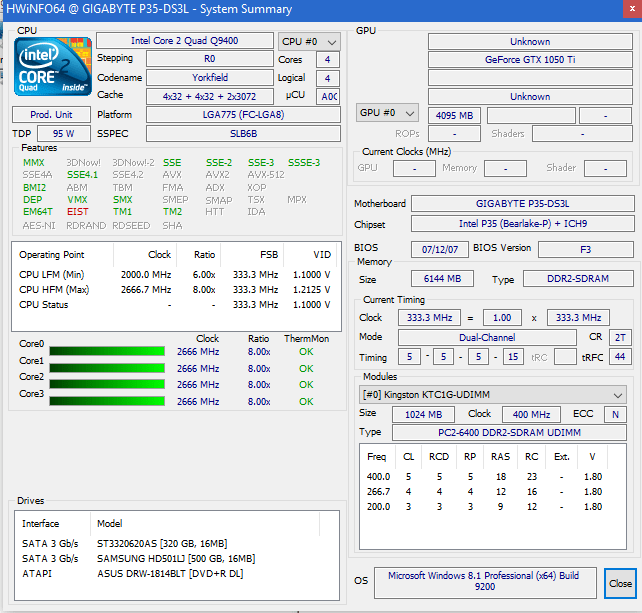Screen dimensions: 642x613
Task: Select the Intel Core 2 Quad Q9400 field
Action: pos(185,41)
